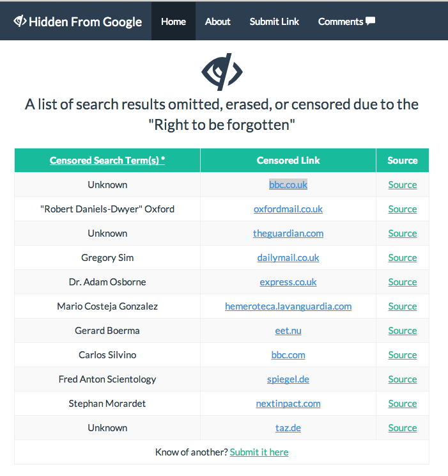This screenshot has height=476, width=448.
Task: Open the Submit Link page
Action: coord(274,21)
